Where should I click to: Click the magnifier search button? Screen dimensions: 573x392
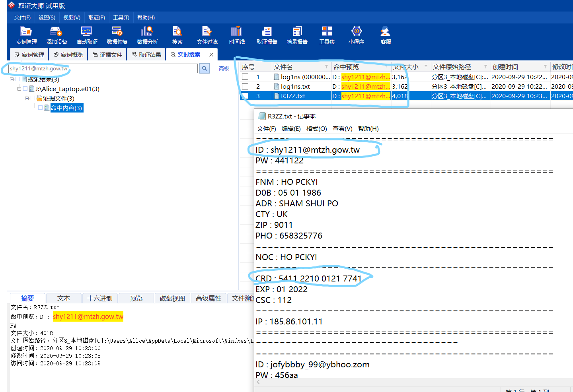pos(204,68)
